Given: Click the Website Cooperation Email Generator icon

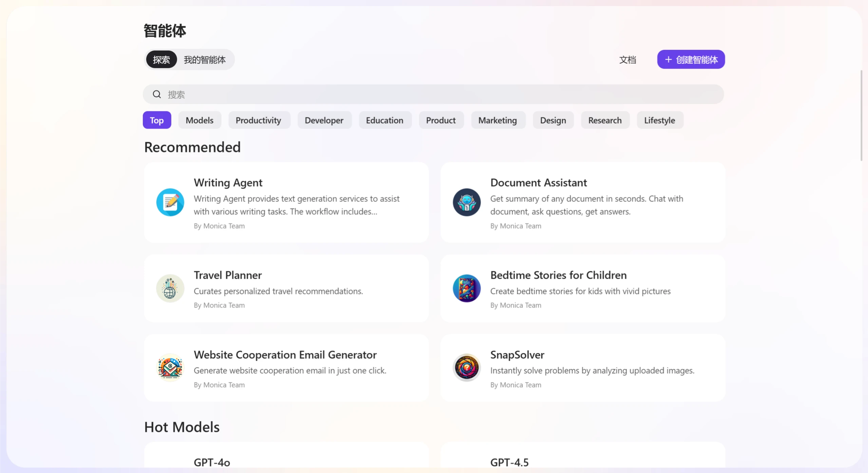Looking at the screenshot, I should click(170, 368).
